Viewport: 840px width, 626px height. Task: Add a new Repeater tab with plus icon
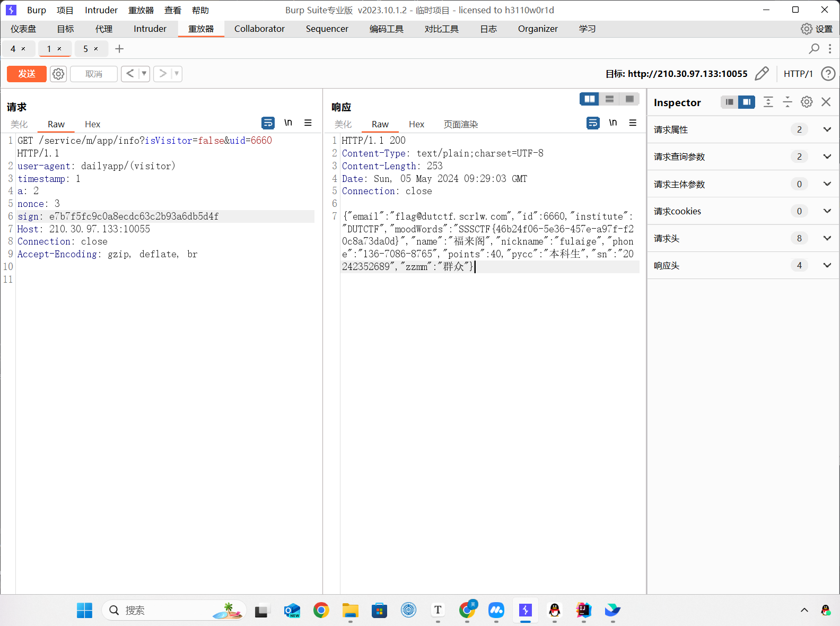[119, 49]
